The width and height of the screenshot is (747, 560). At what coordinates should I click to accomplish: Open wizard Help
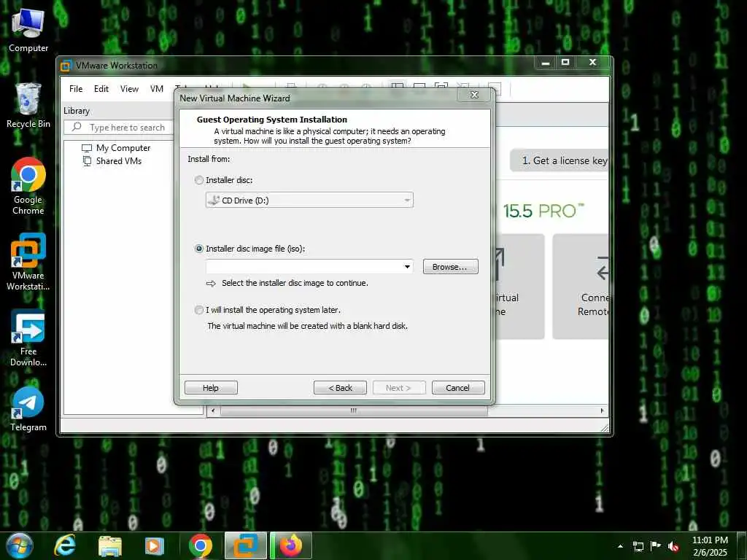[x=211, y=388]
